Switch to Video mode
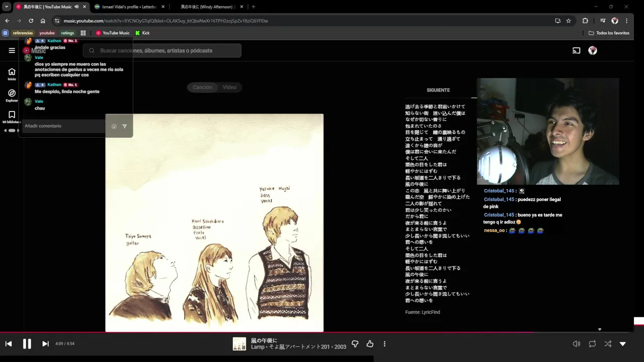Image resolution: width=644 pixels, height=362 pixels. point(229,87)
